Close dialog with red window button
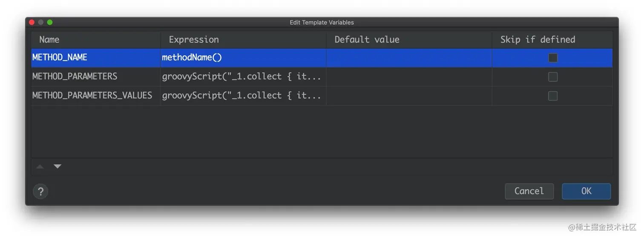644x239 pixels. 32,22
